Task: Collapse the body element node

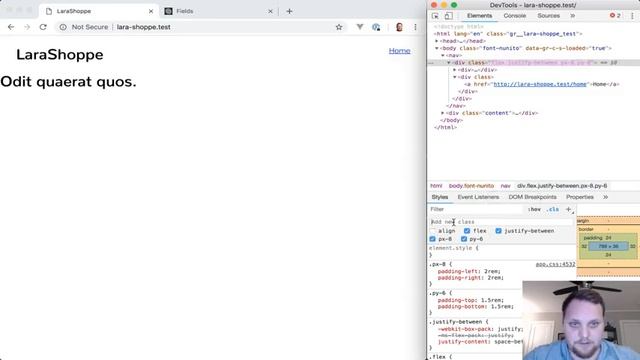Action: [x=436, y=49]
